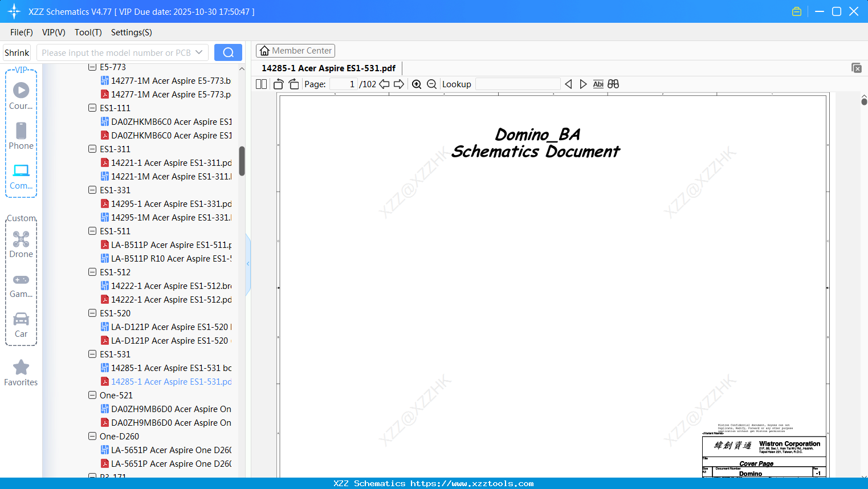The height and width of the screenshot is (489, 868).
Task: Click the house icon on Member Center
Action: pyautogui.click(x=264, y=51)
